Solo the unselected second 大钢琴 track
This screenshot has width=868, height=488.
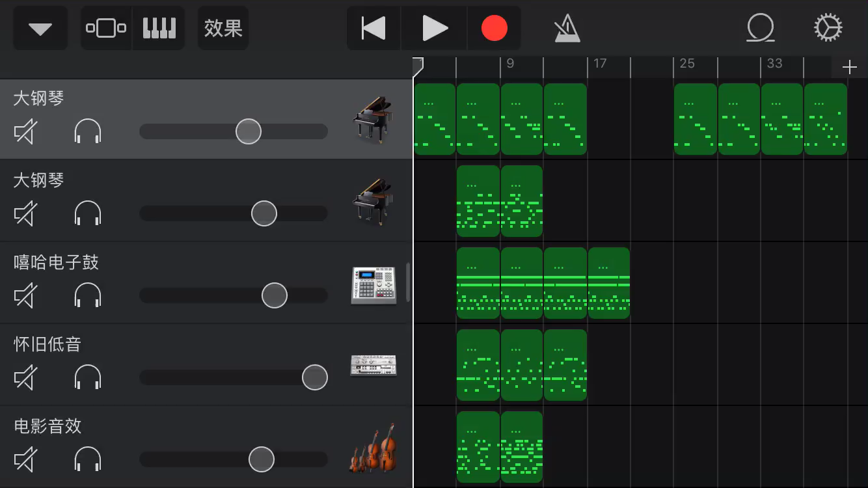(88, 213)
